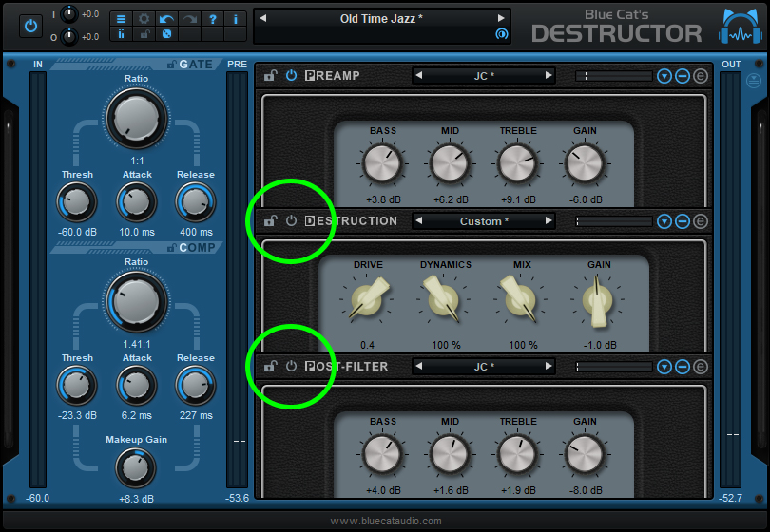
Task: Click the PREAMP BASS knob
Action: pyautogui.click(x=382, y=164)
